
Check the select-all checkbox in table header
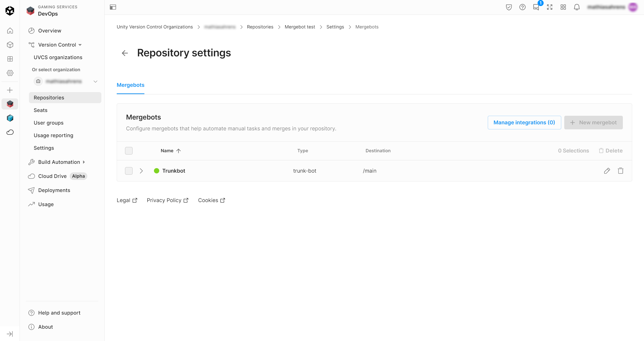pyautogui.click(x=129, y=151)
